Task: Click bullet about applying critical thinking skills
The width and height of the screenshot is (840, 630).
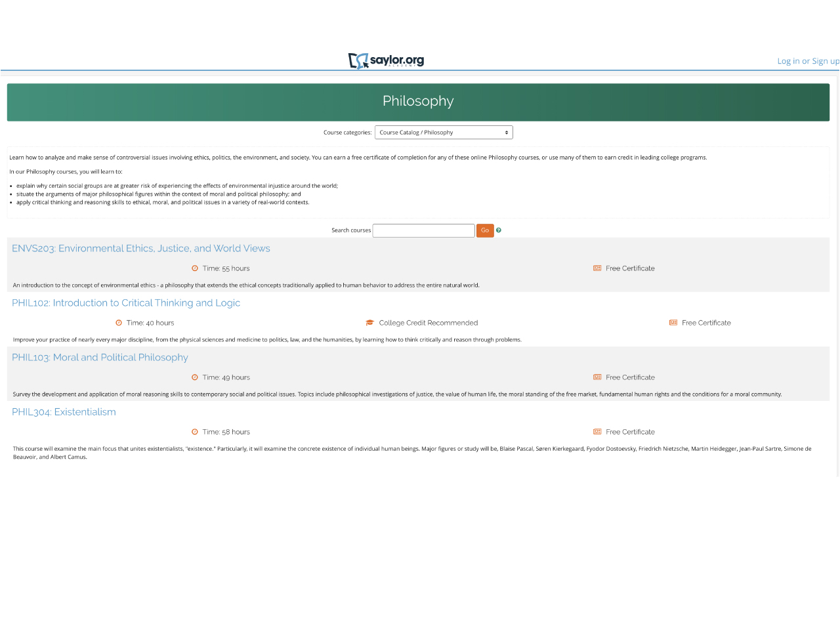Action: [x=163, y=202]
